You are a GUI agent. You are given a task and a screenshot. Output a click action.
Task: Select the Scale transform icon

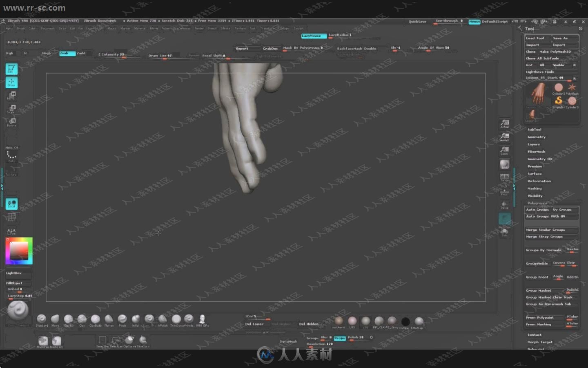pyautogui.click(x=11, y=109)
